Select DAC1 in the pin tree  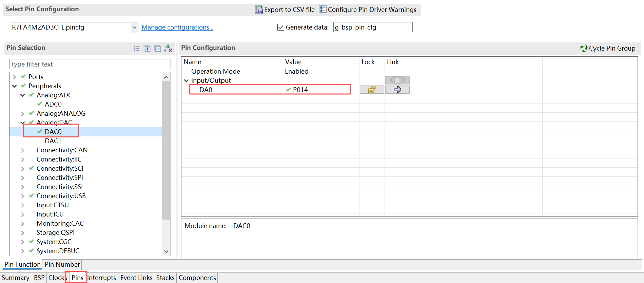tap(53, 141)
